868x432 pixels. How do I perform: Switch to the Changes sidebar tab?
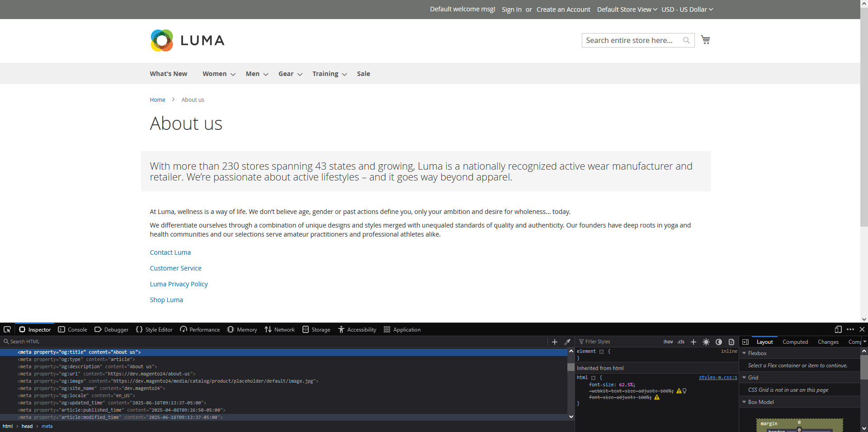click(x=828, y=342)
